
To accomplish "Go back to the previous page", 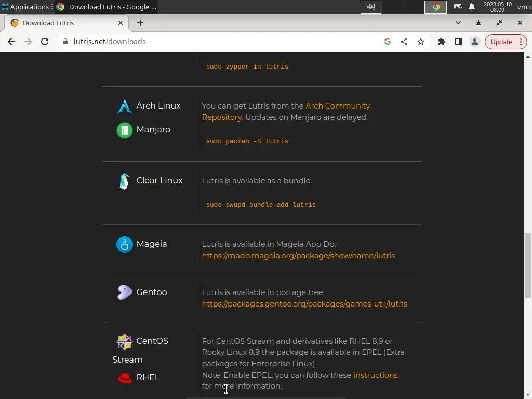I will [11, 42].
